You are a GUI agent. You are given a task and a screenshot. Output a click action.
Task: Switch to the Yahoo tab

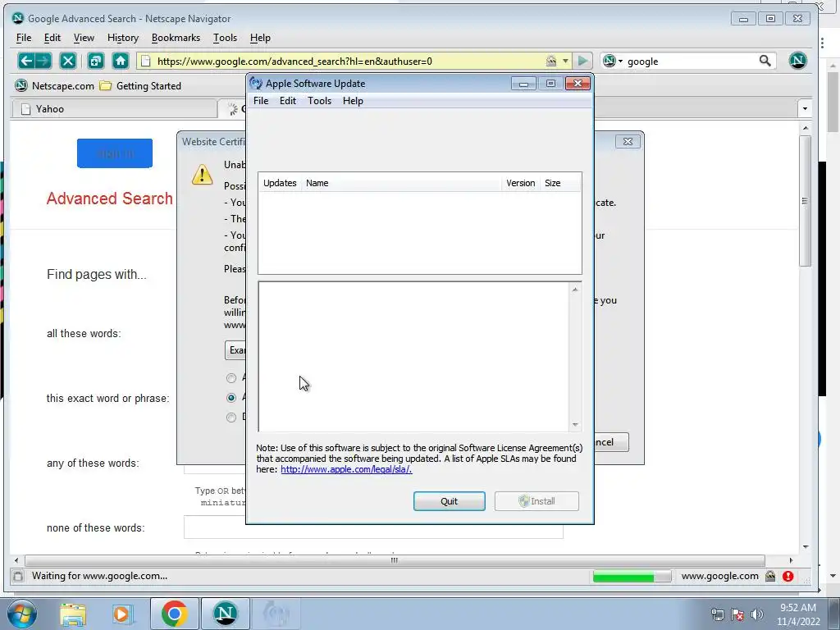[x=114, y=109]
